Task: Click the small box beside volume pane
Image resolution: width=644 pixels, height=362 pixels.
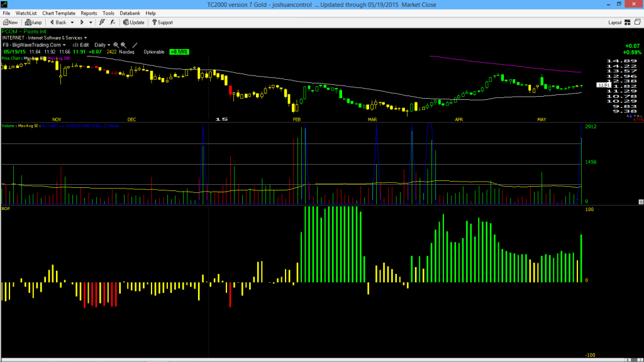Action: pyautogui.click(x=641, y=202)
